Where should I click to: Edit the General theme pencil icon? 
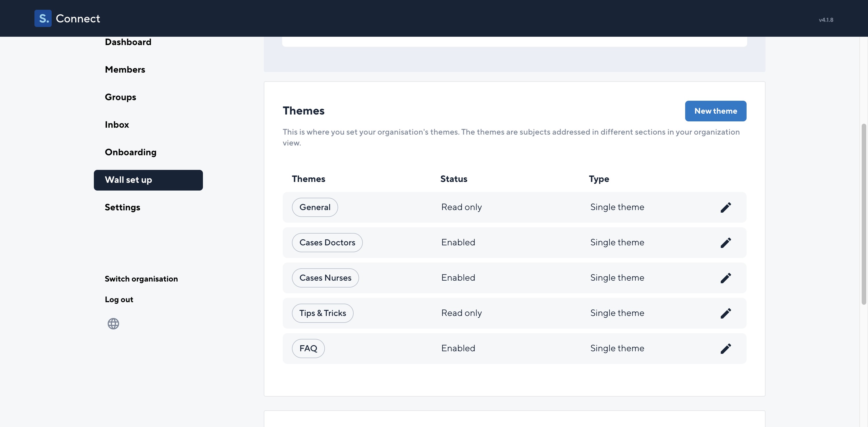pyautogui.click(x=725, y=207)
